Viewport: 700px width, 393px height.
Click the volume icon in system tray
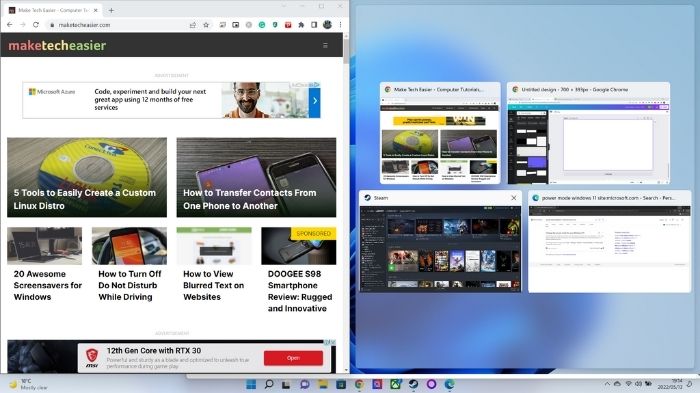(638, 384)
